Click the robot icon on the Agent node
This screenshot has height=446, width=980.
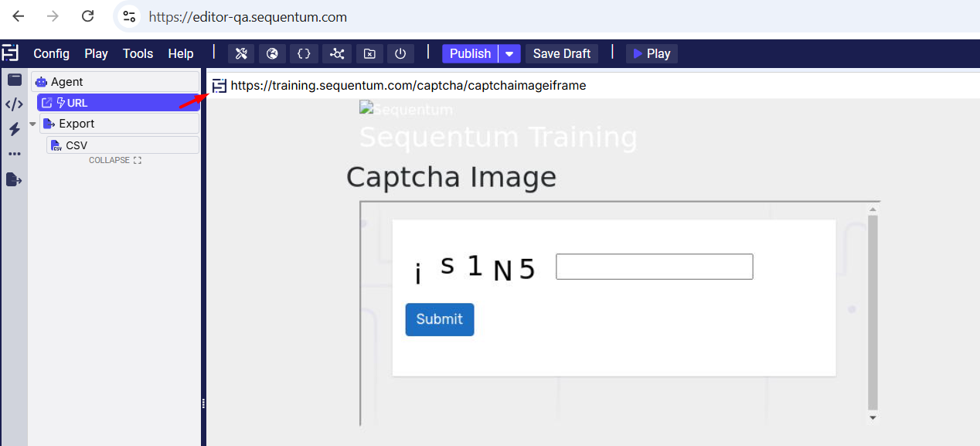[x=42, y=82]
